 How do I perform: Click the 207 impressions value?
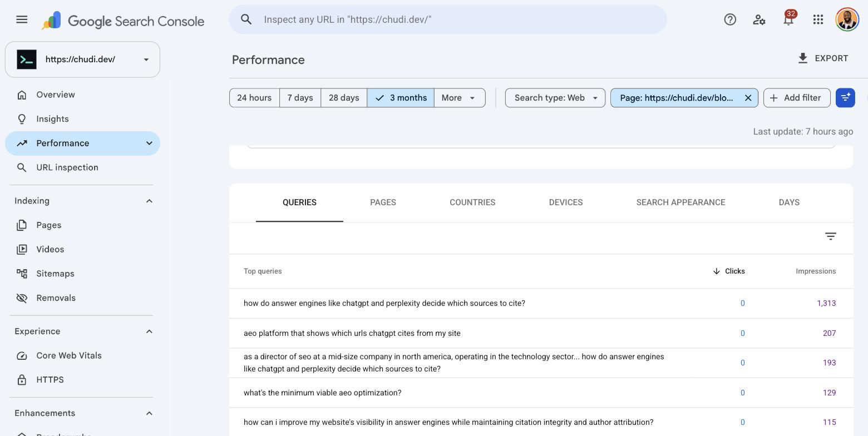[x=829, y=333]
